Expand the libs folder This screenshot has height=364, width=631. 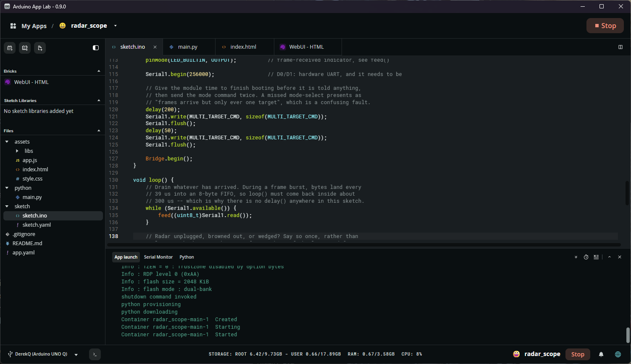tap(17, 151)
